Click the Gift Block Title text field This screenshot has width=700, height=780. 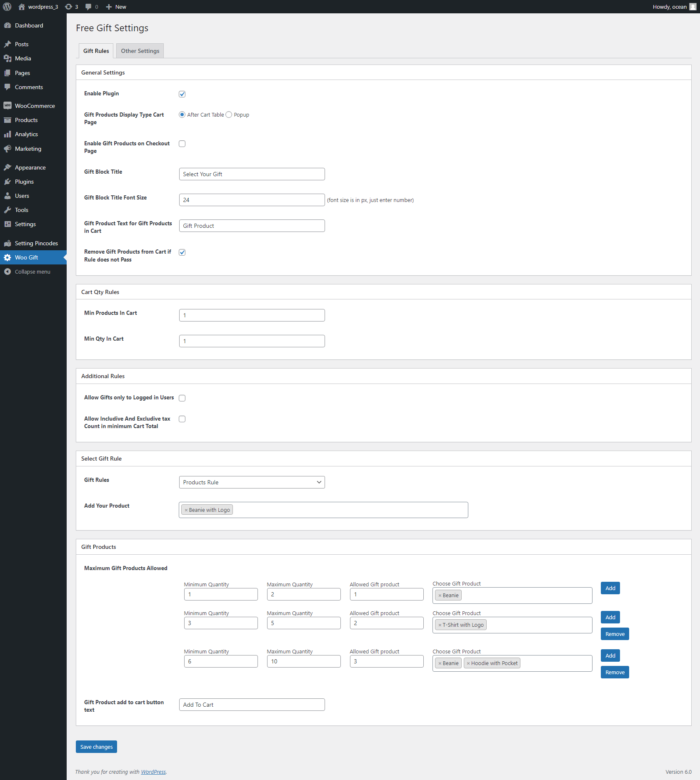pos(252,174)
